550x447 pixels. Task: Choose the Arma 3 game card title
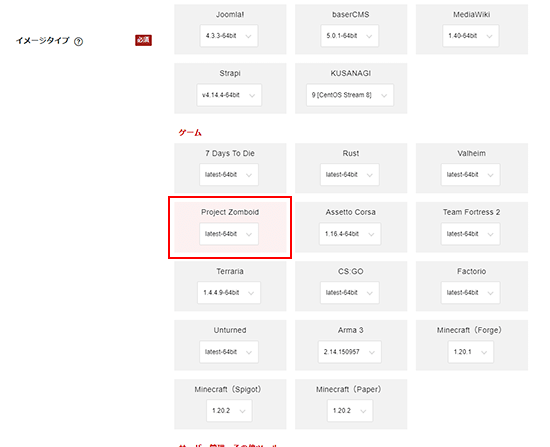pyautogui.click(x=350, y=330)
